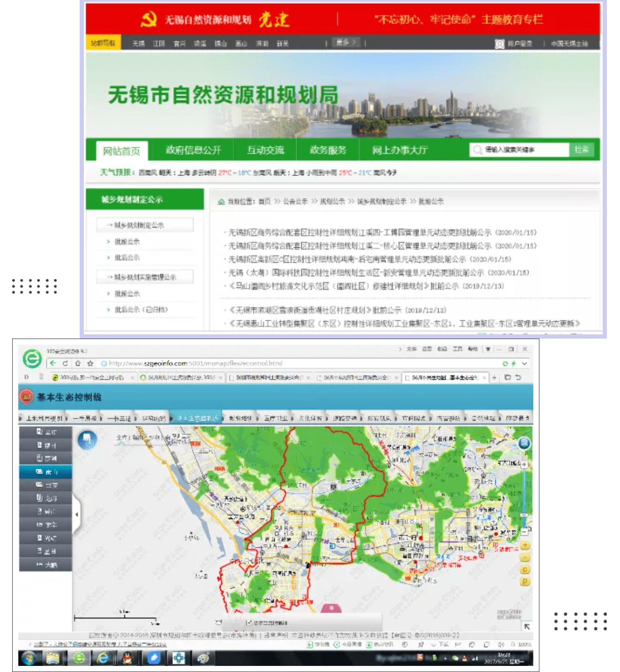This screenshot has height=672, width=620.
Task: Click the lightning icon in the address bar
Action: (x=514, y=363)
